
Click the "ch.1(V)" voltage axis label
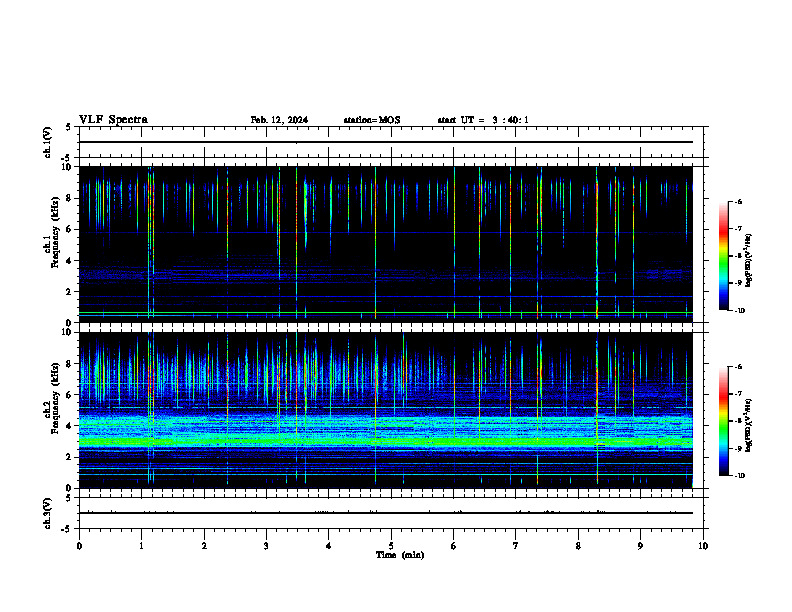click(x=47, y=142)
